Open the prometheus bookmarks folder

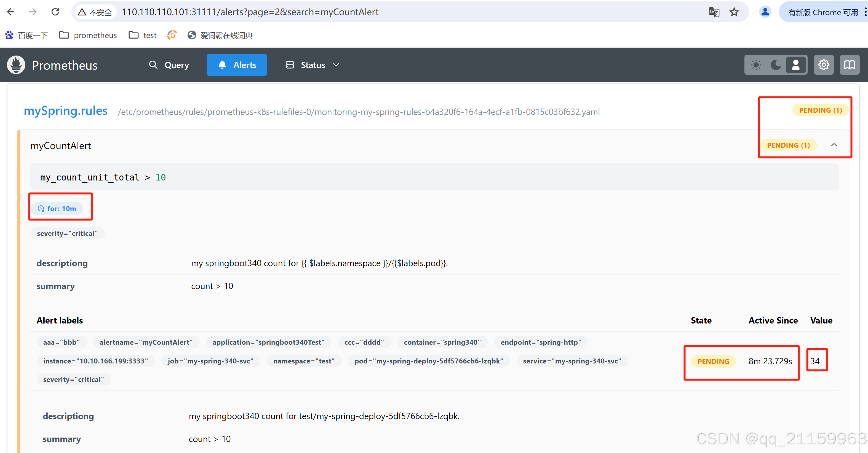click(x=88, y=35)
